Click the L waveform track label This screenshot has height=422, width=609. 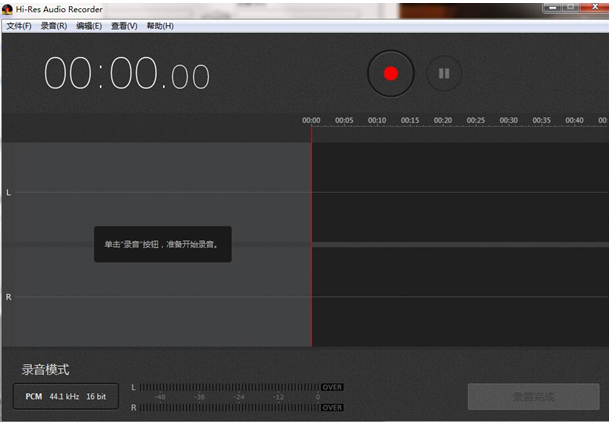tap(9, 193)
